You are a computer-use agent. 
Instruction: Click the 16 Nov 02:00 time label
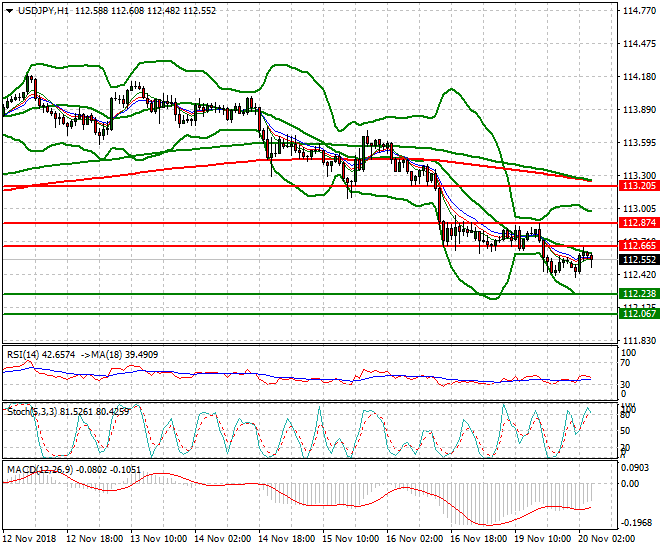[414, 539]
